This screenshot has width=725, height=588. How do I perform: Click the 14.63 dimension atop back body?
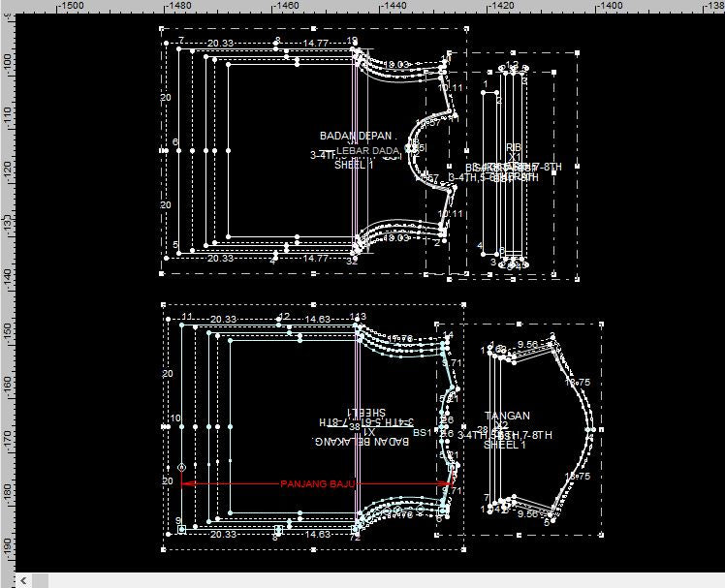point(318,319)
